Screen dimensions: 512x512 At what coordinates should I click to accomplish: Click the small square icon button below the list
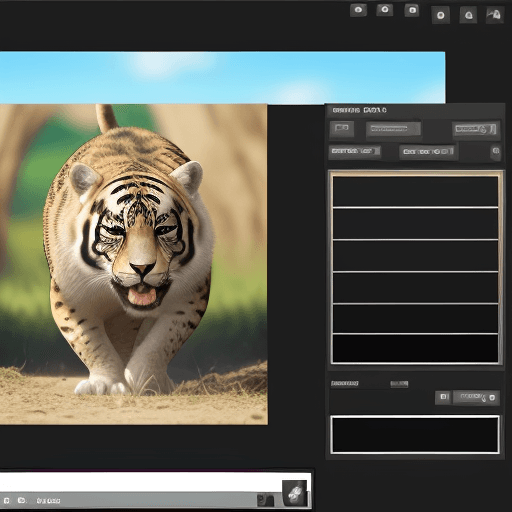[443, 397]
